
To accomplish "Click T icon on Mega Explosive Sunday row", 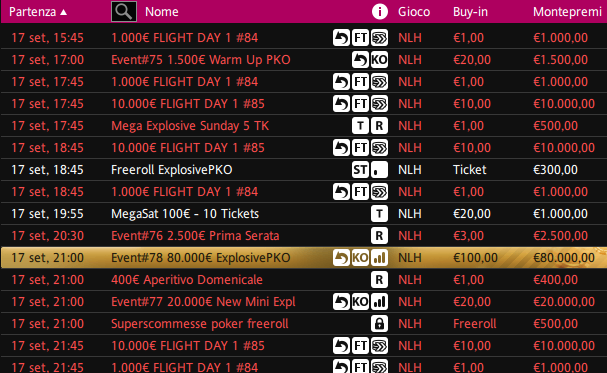I will pyautogui.click(x=360, y=126).
